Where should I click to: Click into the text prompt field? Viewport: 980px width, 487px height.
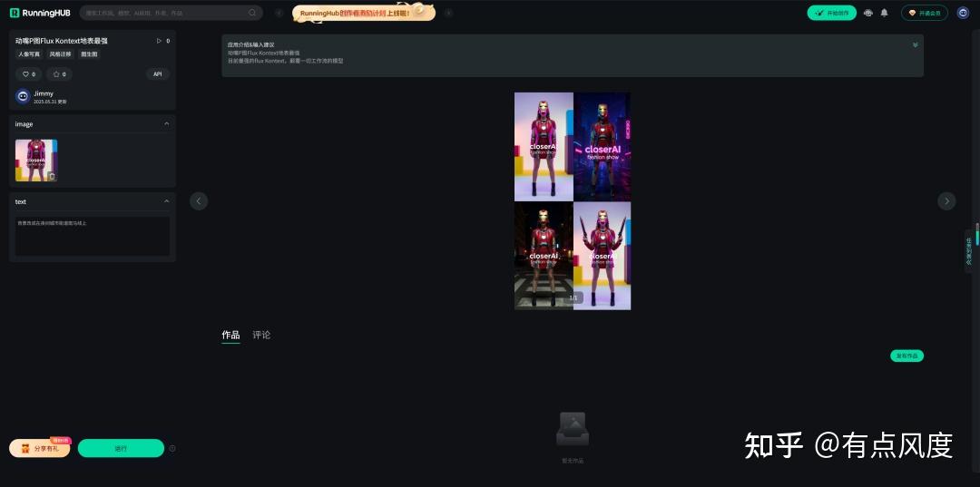coord(93,236)
